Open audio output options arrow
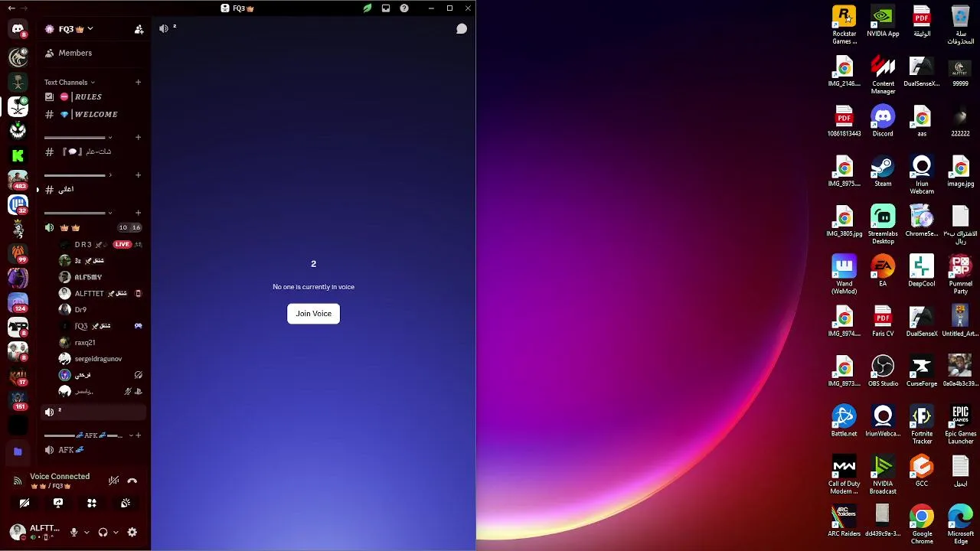 point(115,532)
